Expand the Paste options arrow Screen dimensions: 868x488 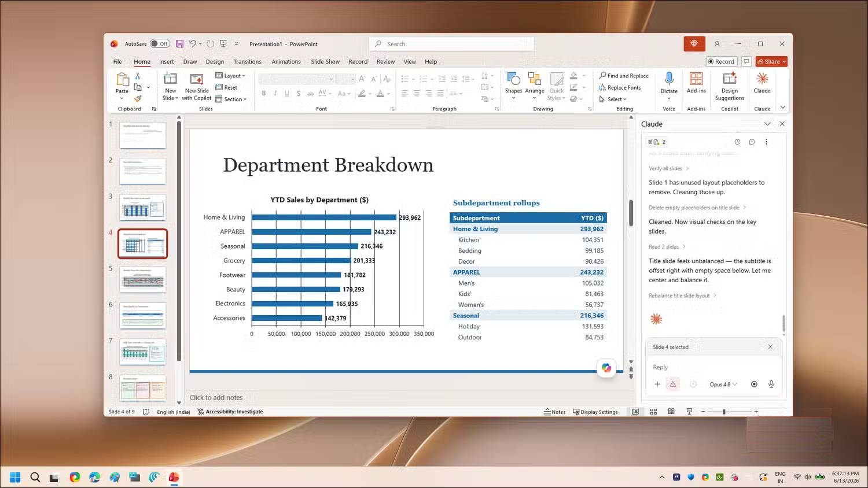pos(122,98)
